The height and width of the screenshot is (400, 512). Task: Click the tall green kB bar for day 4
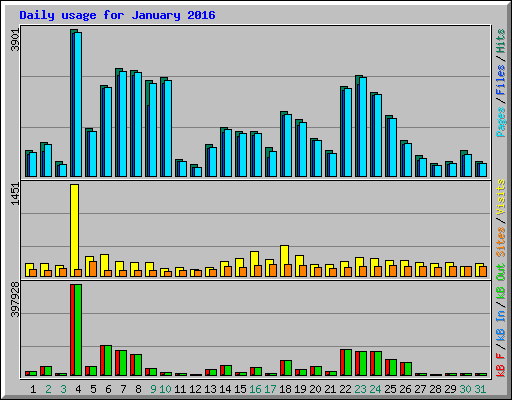click(x=78, y=330)
